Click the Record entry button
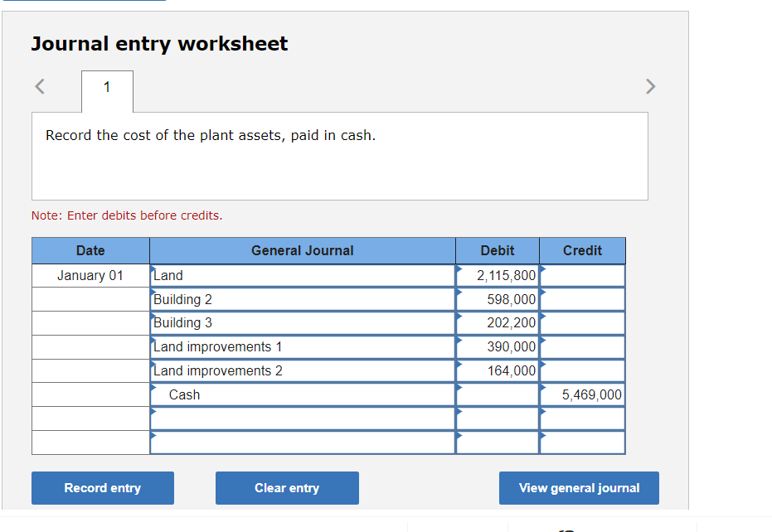Image resolution: width=772 pixels, height=532 pixels. 102,488
